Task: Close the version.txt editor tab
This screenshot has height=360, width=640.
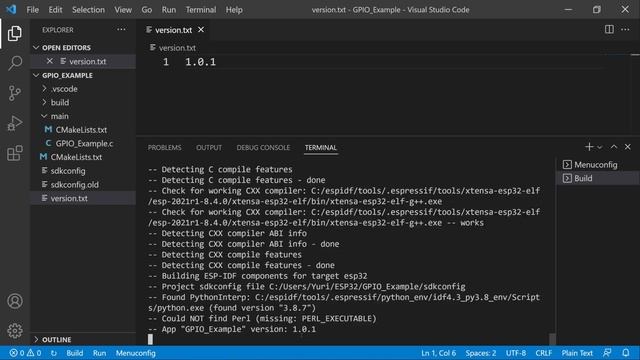Action: [201, 30]
